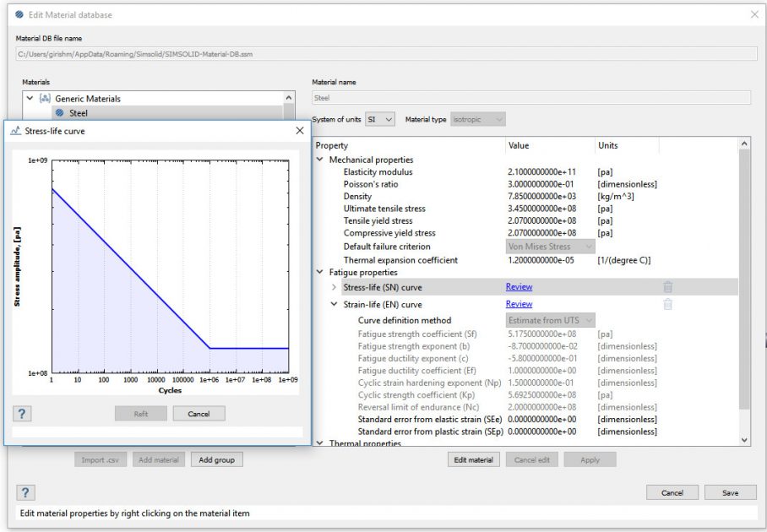Viewport: 767px width, 532px height.
Task: Close the Stress-life curve popup window
Action: pyautogui.click(x=299, y=131)
